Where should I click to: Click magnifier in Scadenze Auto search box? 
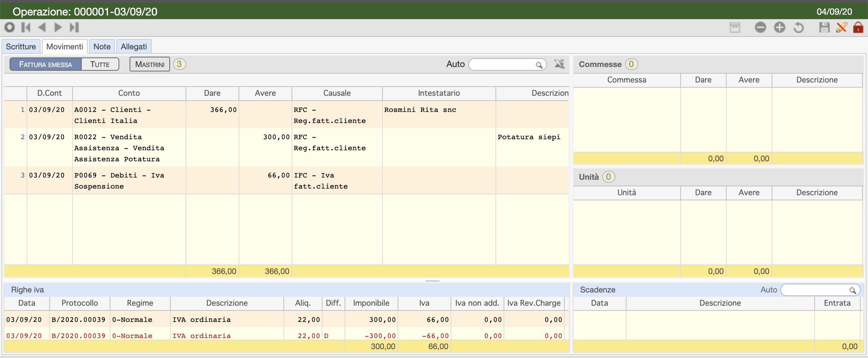pyautogui.click(x=853, y=290)
